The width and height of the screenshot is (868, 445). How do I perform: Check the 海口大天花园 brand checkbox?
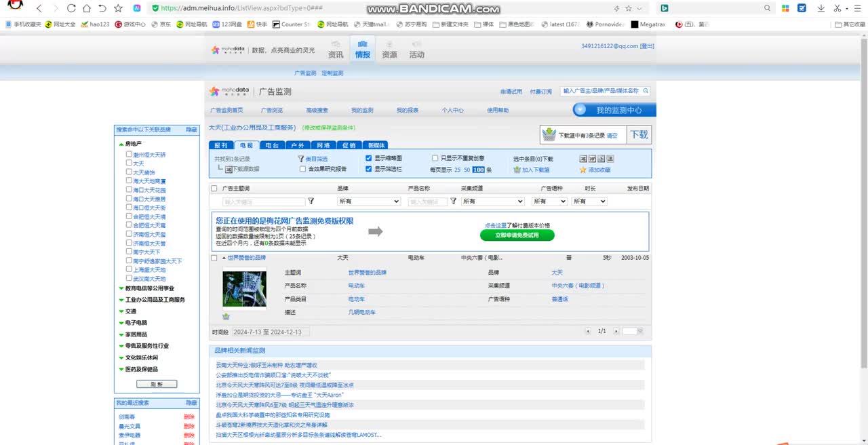point(129,190)
